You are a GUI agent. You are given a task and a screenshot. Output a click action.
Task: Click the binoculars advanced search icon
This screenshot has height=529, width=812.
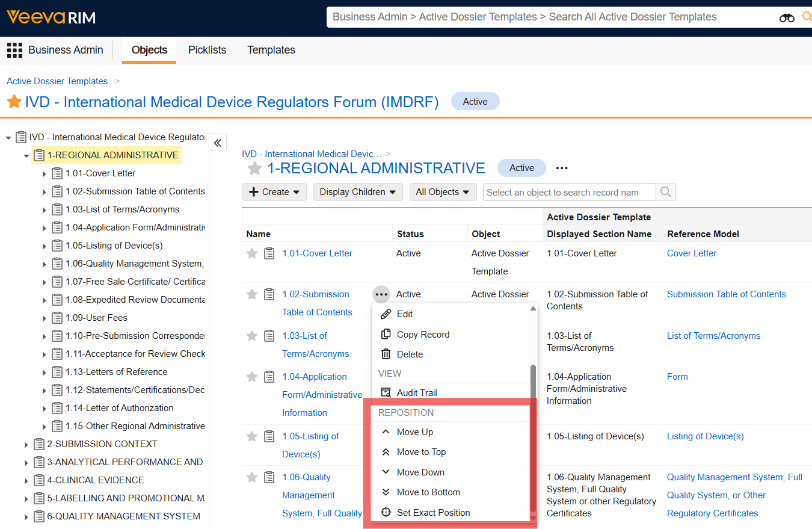(x=787, y=17)
